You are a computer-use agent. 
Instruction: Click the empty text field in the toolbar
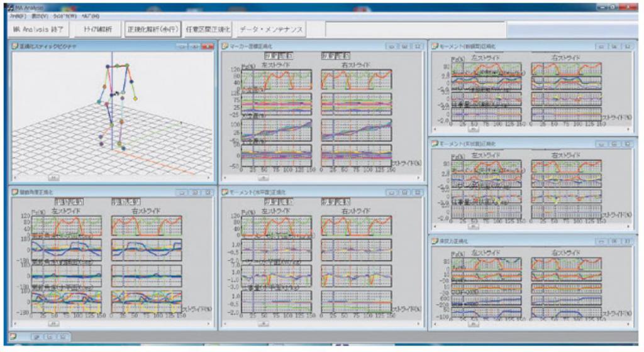coord(415,30)
